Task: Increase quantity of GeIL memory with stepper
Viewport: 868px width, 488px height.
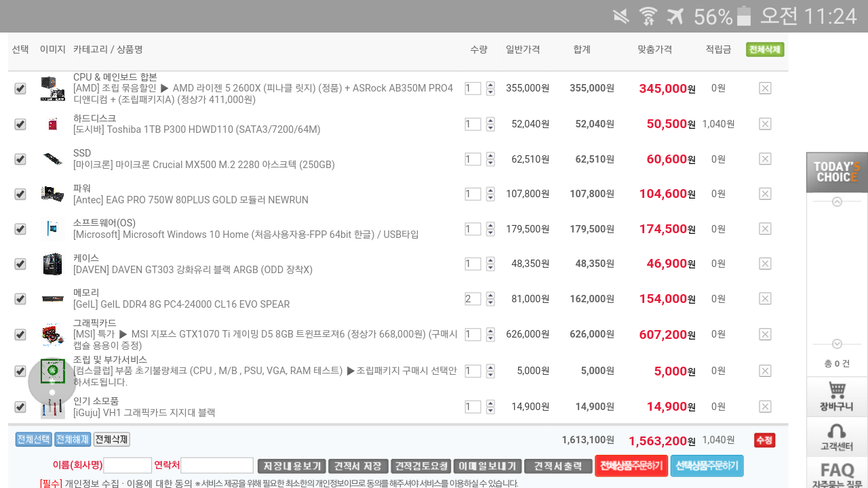Action: point(490,295)
